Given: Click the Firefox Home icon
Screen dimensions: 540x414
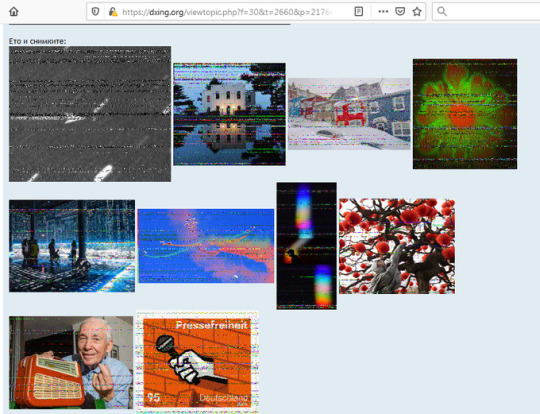Looking at the screenshot, I should coord(14,12).
